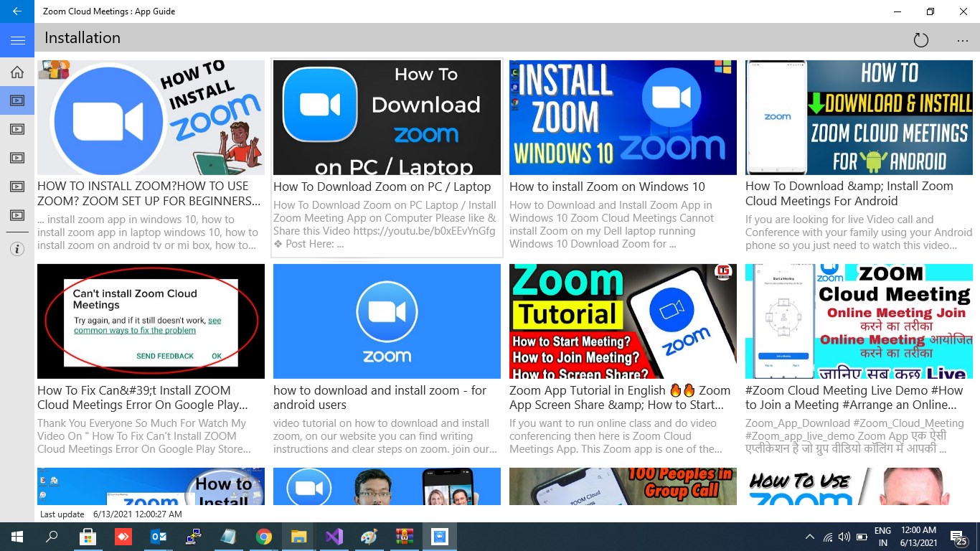
Task: Open 'Download & Install for Android' thumbnail
Action: click(x=859, y=118)
